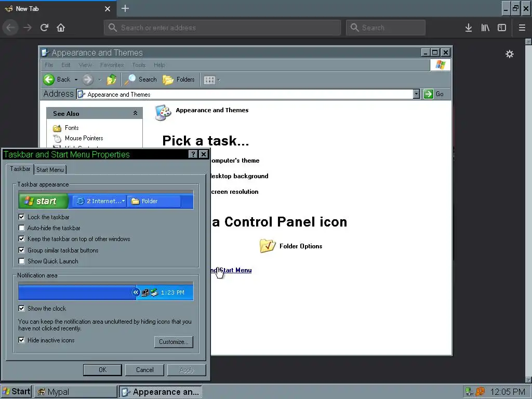Open the Back button history dropdown arrow
Image resolution: width=532 pixels, height=399 pixels.
point(76,79)
